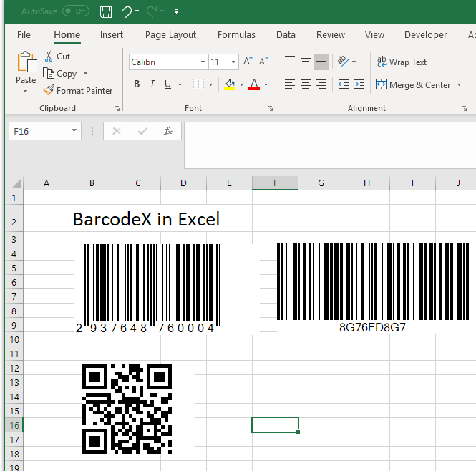Open the Name Box dropdown arrow

point(74,131)
